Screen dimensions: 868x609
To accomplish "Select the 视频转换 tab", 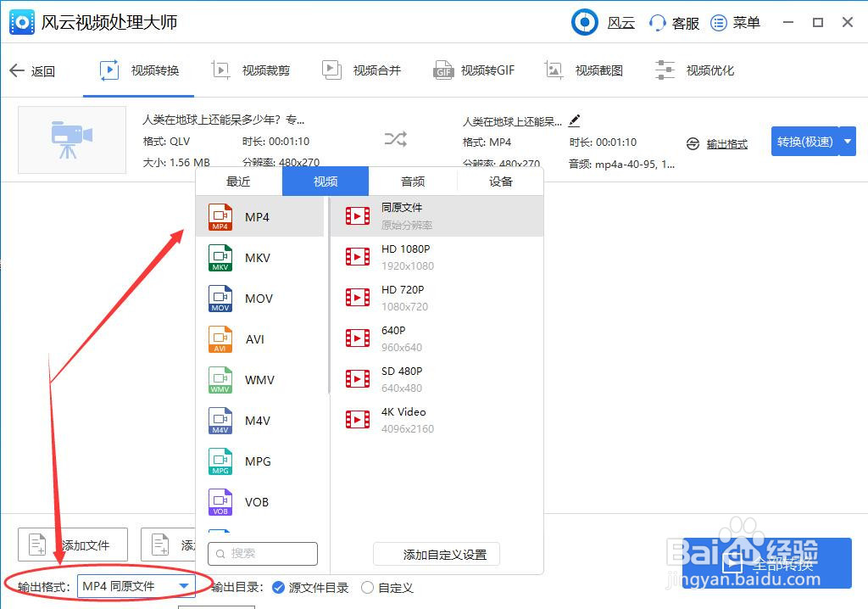I will pyautogui.click(x=139, y=70).
